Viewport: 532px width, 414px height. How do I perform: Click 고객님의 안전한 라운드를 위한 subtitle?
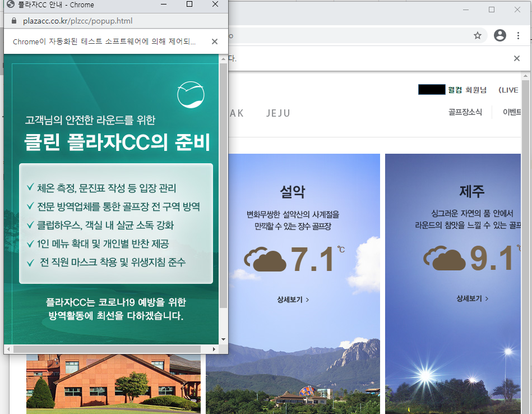(90, 120)
